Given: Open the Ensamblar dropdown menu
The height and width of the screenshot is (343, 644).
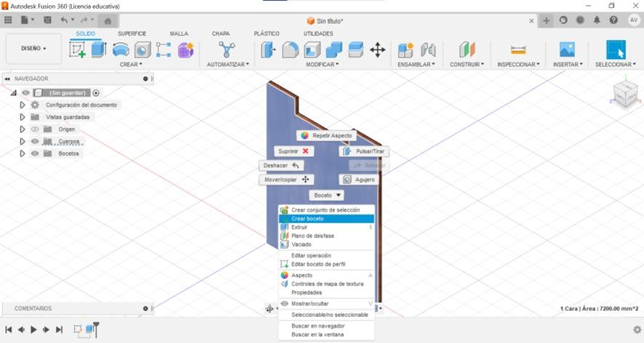Looking at the screenshot, I should tap(416, 65).
